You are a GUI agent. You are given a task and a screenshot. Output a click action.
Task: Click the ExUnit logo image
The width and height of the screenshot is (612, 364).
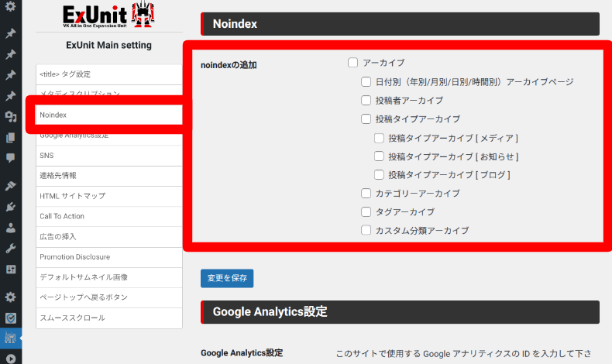pyautogui.click(x=109, y=15)
